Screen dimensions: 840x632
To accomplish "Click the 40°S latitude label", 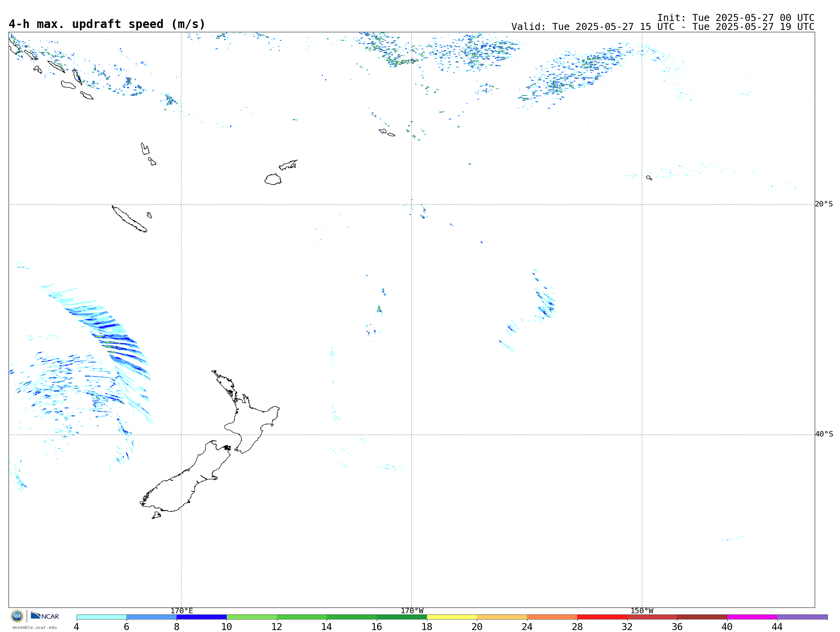I will tap(824, 434).
